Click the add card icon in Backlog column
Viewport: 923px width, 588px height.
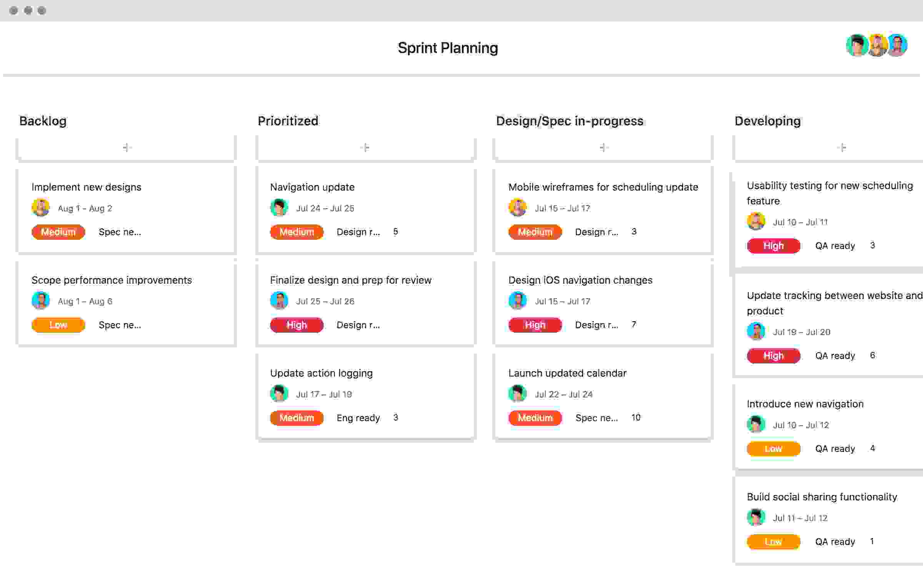pyautogui.click(x=127, y=147)
